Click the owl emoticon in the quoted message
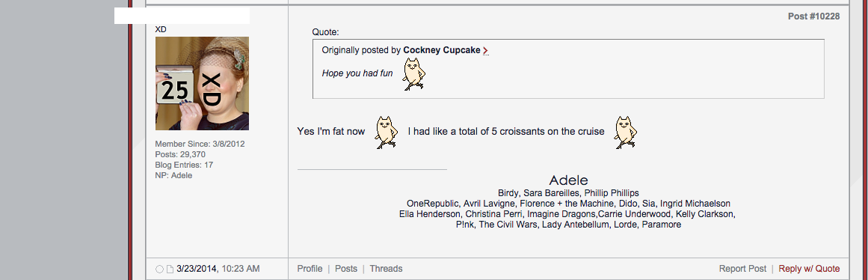Screen dimensions: 868x280 click(413, 75)
